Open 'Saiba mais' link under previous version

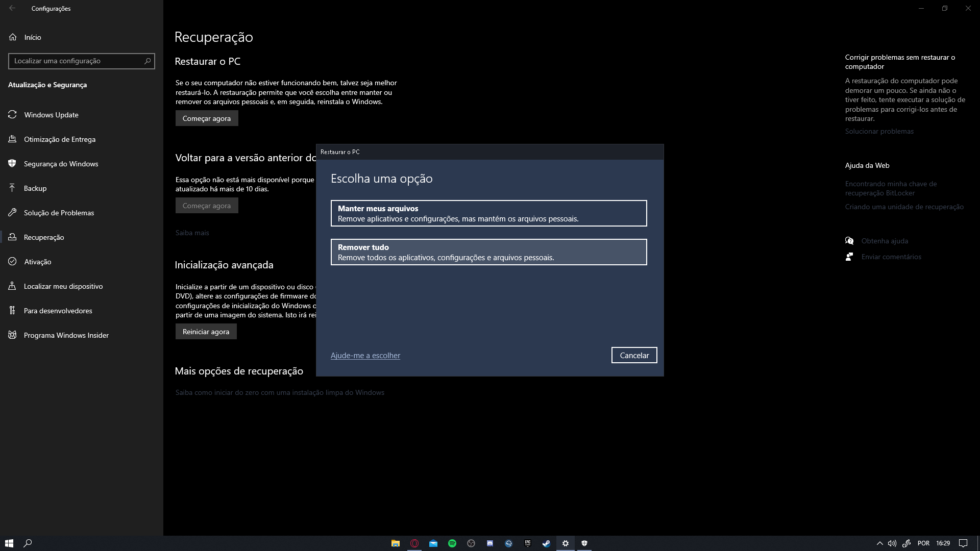[192, 233]
